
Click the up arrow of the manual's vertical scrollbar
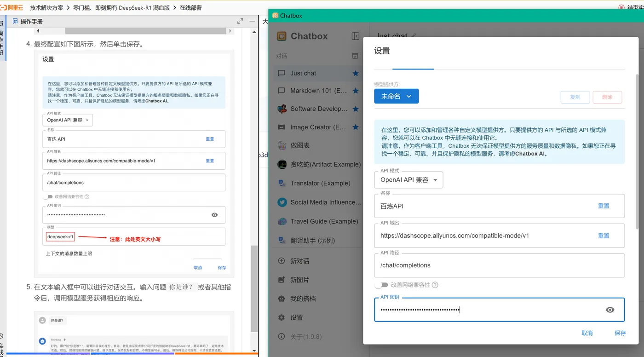[x=254, y=31]
